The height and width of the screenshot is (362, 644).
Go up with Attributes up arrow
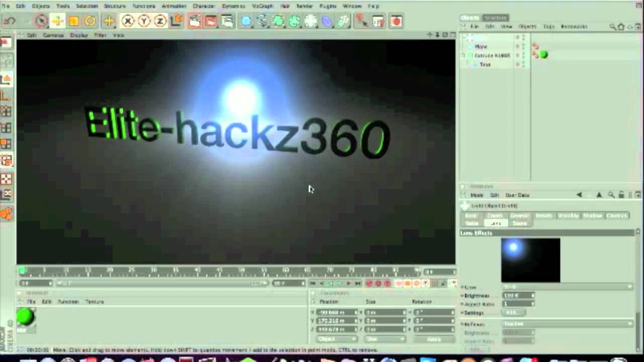click(x=599, y=195)
